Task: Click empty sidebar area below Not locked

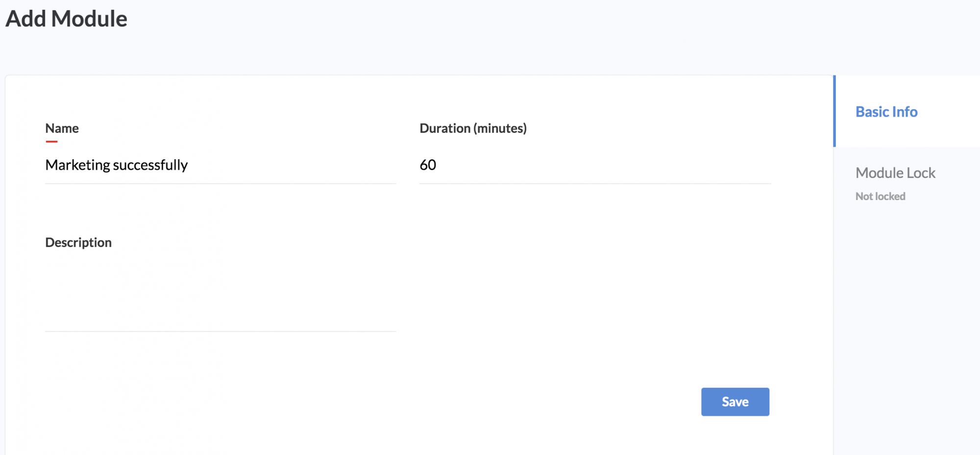Action: pos(906,319)
